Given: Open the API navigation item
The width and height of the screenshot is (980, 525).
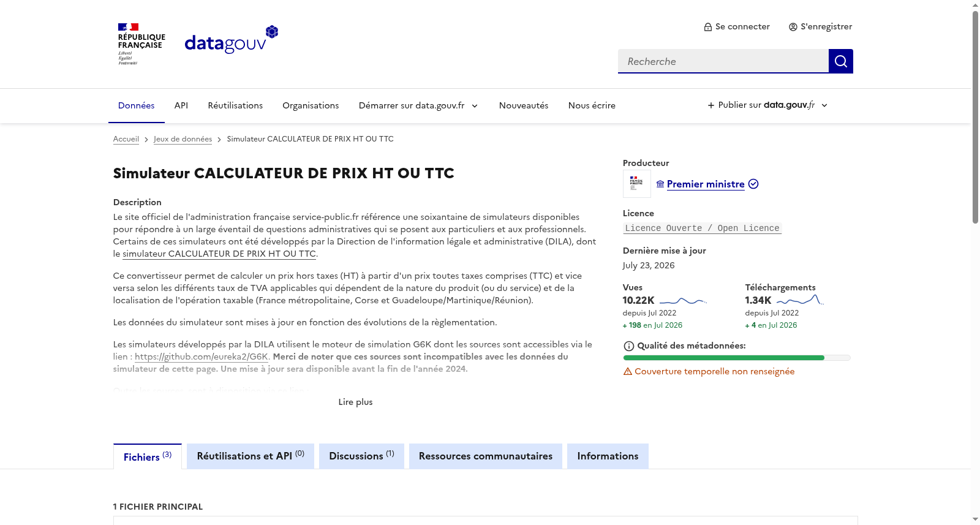Looking at the screenshot, I should [x=181, y=105].
